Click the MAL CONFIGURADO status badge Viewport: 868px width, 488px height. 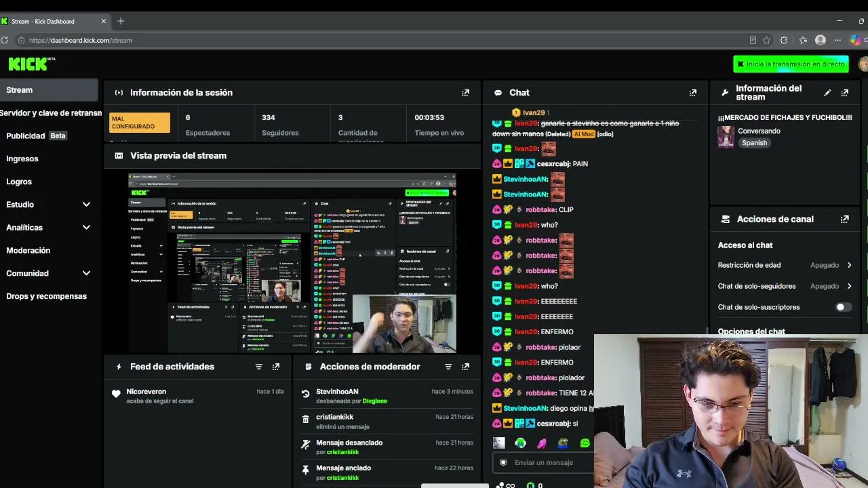pos(140,123)
